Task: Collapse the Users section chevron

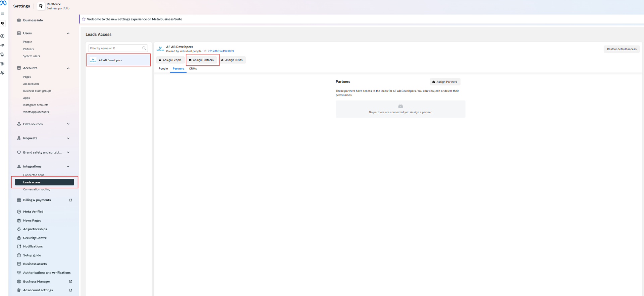Action: coord(68,33)
